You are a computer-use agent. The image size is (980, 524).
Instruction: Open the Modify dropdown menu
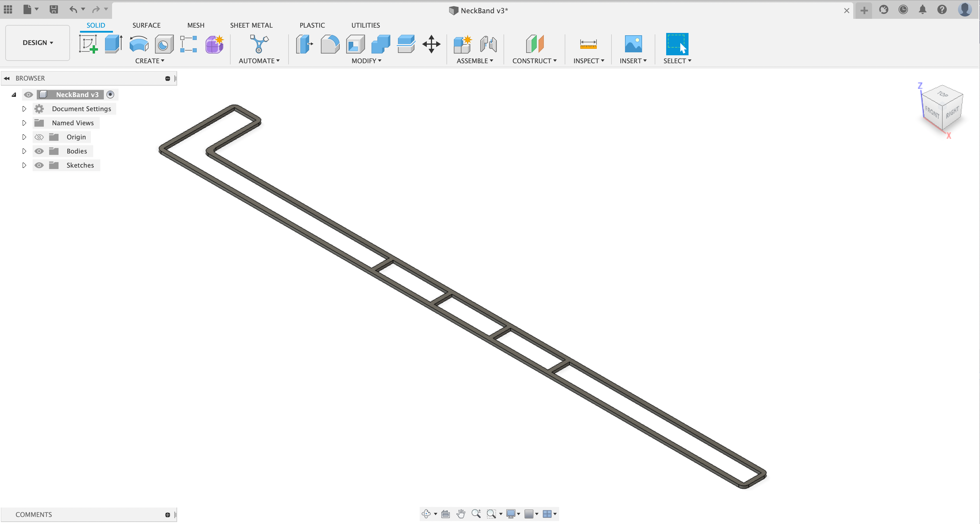click(366, 61)
